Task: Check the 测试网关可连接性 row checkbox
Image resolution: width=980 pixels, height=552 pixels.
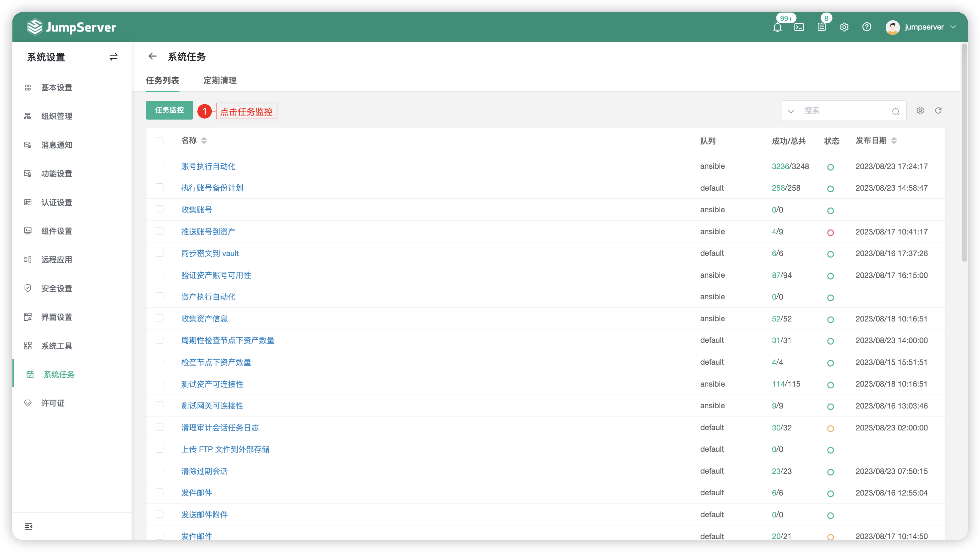Action: pos(160,405)
